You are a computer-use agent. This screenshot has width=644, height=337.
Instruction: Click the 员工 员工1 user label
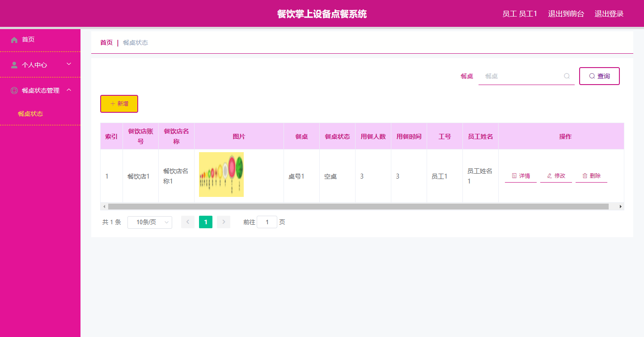(x=520, y=14)
